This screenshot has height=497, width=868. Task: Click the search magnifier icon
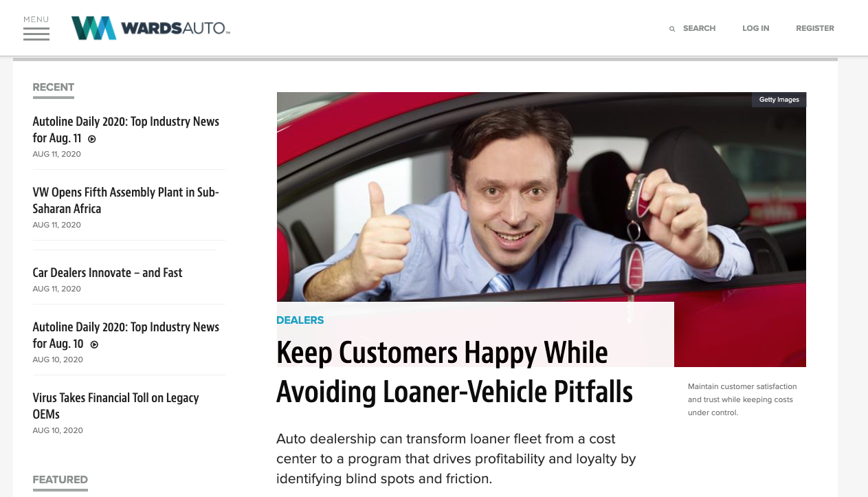pos(672,29)
